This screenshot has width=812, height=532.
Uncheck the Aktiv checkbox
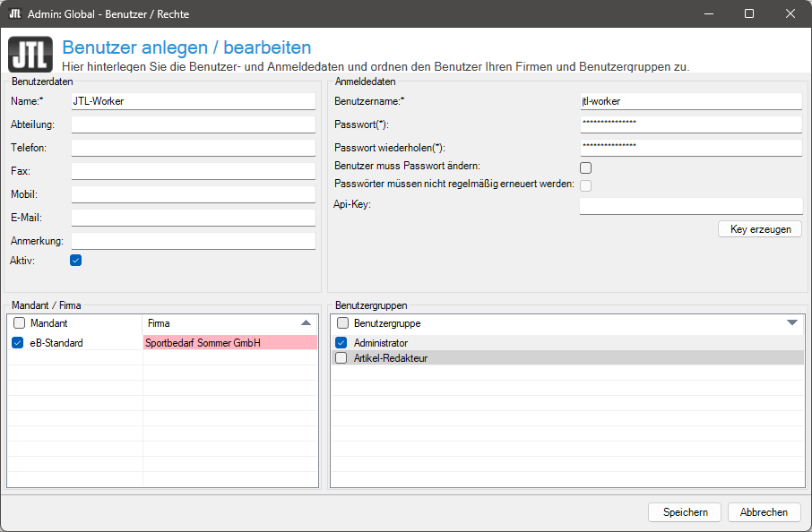76,261
